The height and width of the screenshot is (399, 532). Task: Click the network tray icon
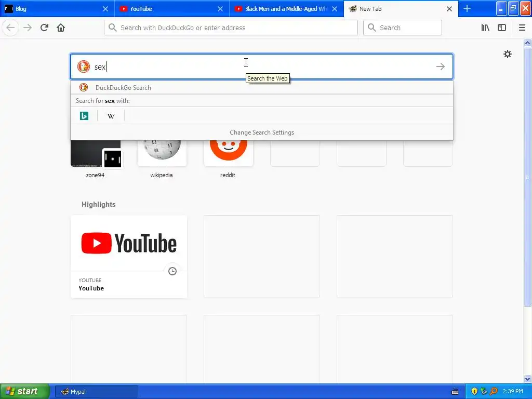pyautogui.click(x=484, y=391)
